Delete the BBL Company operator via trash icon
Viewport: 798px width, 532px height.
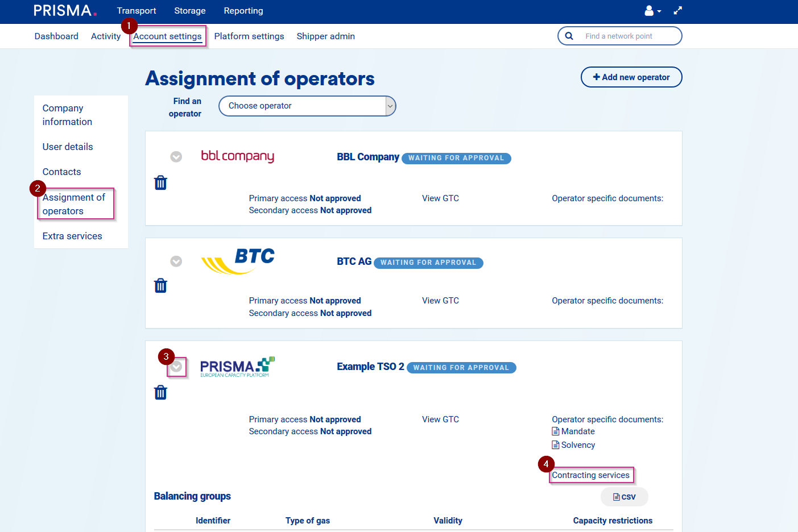coord(160,182)
